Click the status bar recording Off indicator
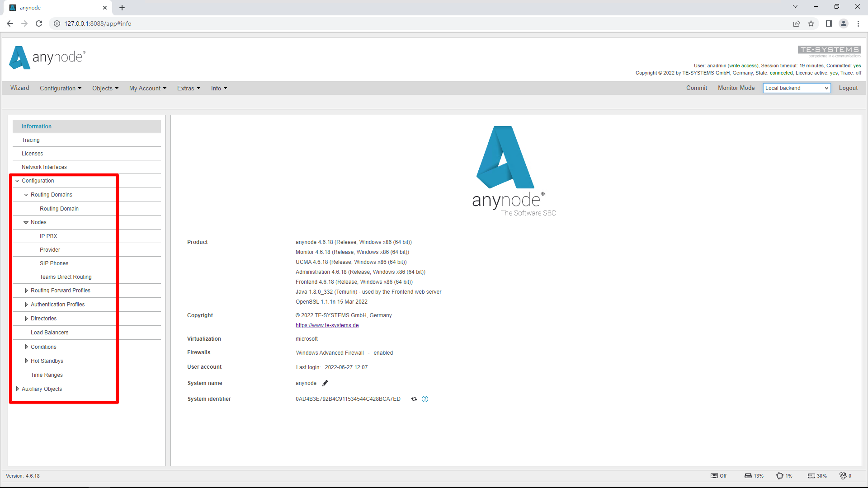868x488 pixels. point(718,476)
